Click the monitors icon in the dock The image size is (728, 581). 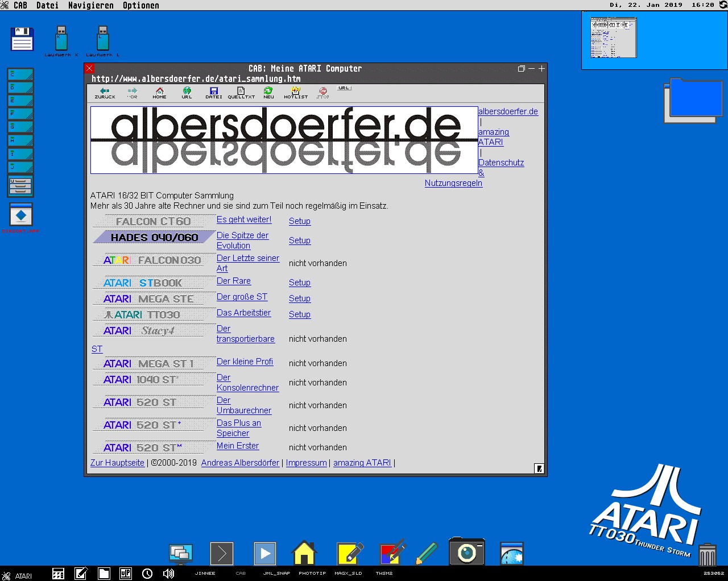click(x=181, y=554)
